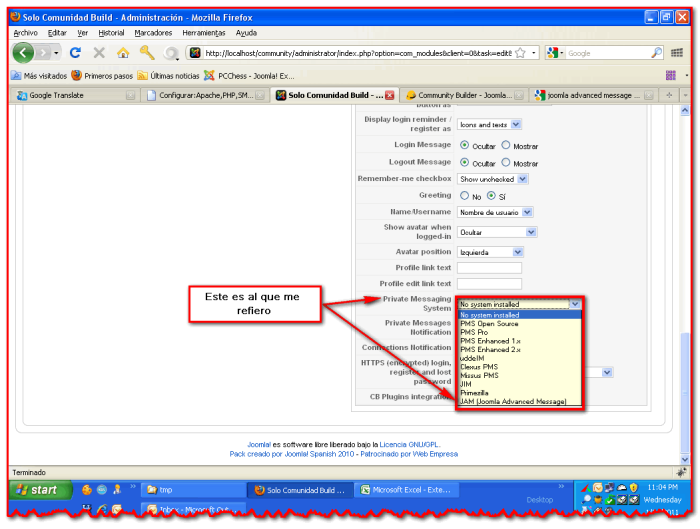Image resolution: width=700 pixels, height=529 pixels.
Task: Go back with the green Back arrow
Action: pos(23,53)
